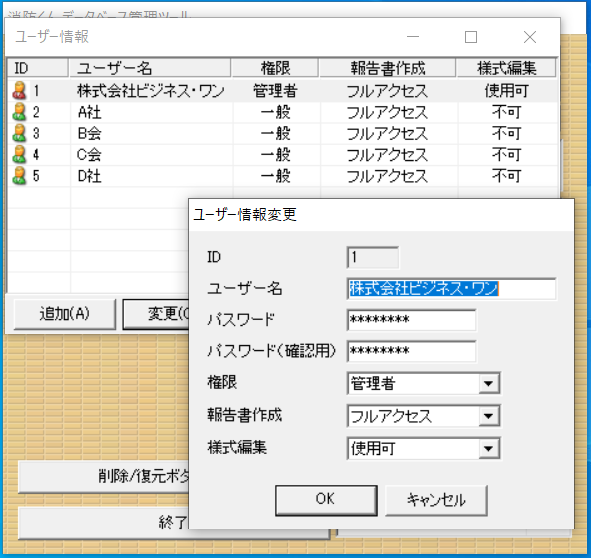
Task: Click the 追加(A) button
Action: click(64, 314)
